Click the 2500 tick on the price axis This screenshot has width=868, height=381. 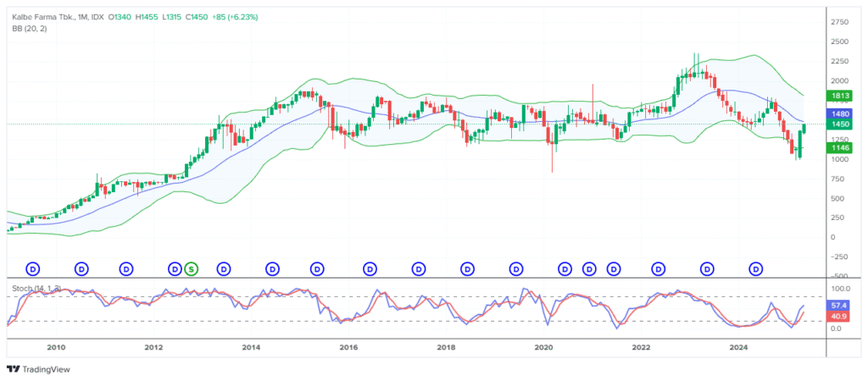point(840,41)
